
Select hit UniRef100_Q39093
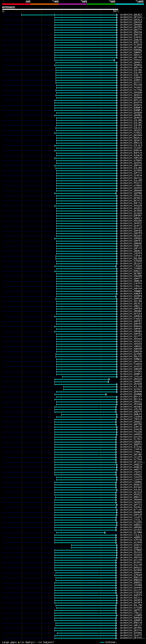(131, 37)
